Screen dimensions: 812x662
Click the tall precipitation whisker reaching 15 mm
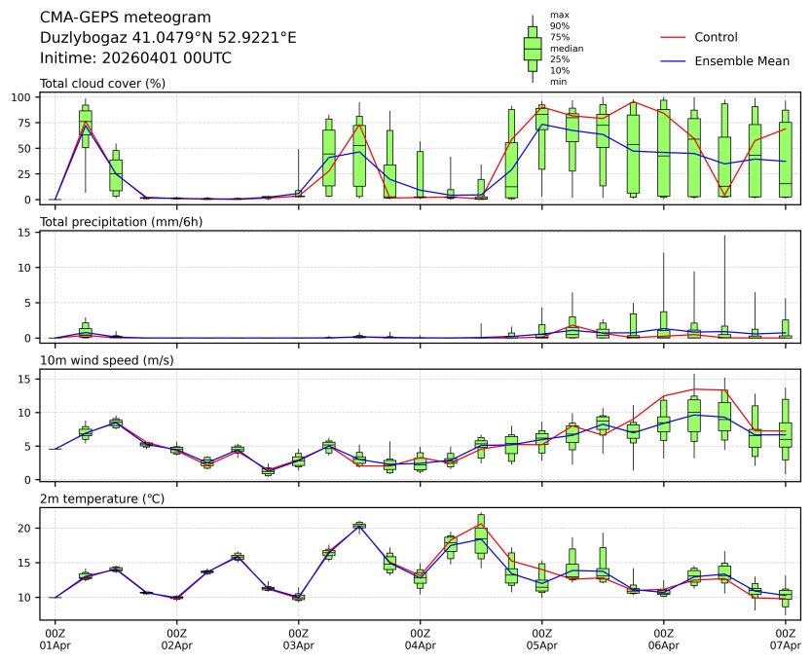tap(724, 285)
